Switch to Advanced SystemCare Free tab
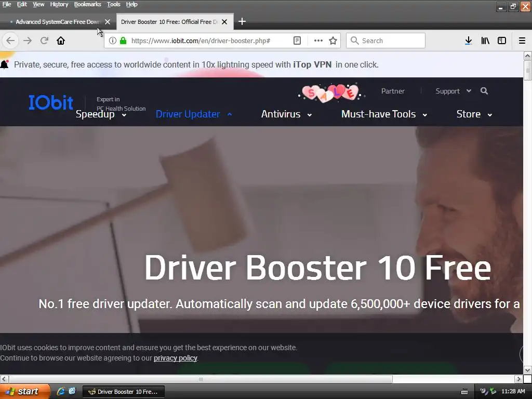Viewport: 532px width, 399px height. point(58,22)
